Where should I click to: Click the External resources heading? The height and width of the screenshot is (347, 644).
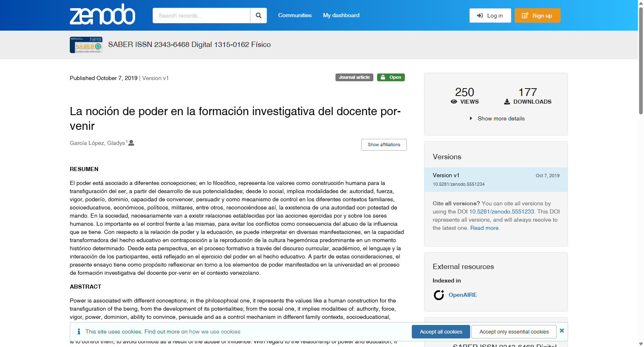point(463,267)
